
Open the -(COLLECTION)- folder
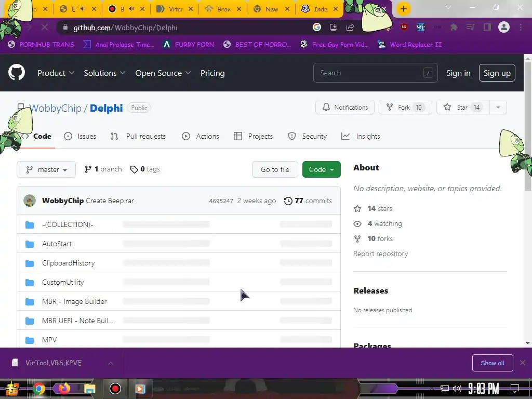coord(68,224)
